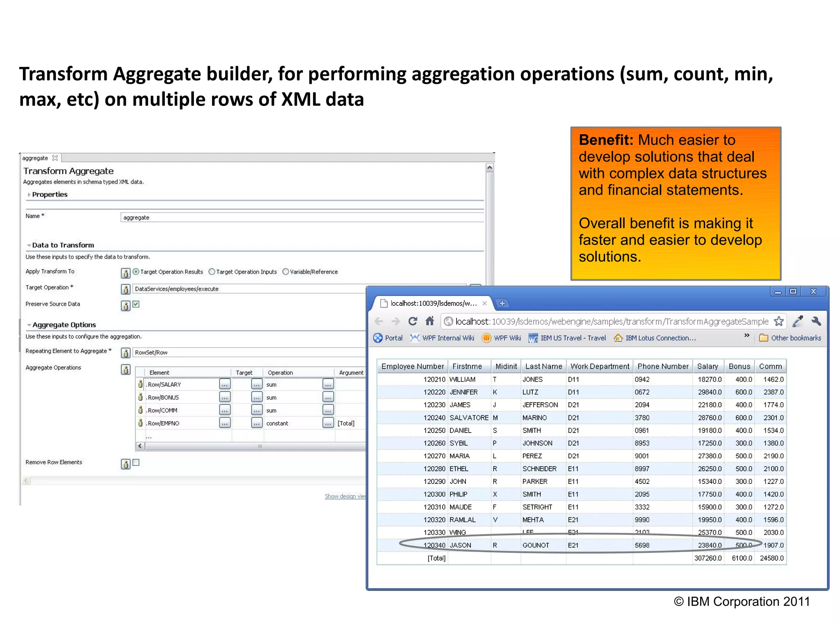The height and width of the screenshot is (630, 840).
Task: Select the localhost browser tab
Action: point(433,303)
